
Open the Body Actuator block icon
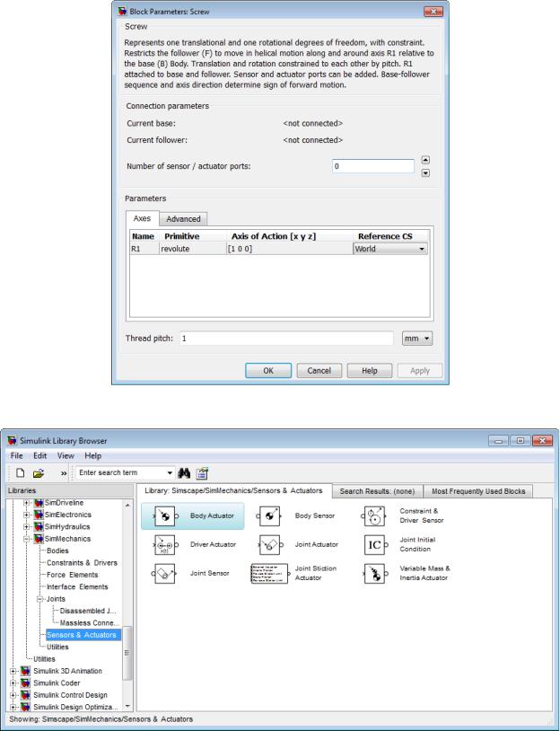(164, 516)
